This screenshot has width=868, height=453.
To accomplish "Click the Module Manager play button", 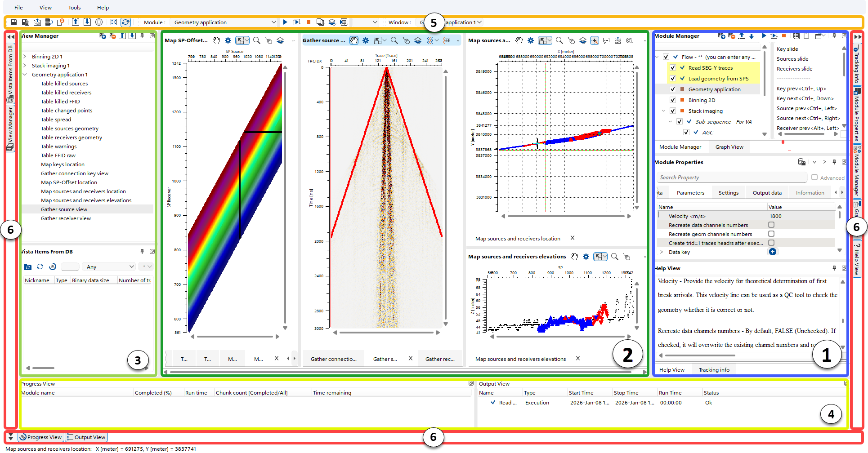I will (764, 36).
